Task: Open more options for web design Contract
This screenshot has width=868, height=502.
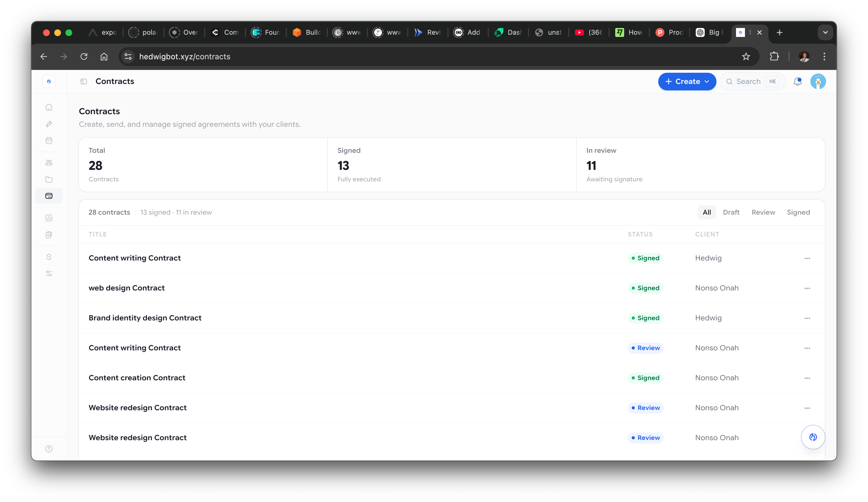Action: pyautogui.click(x=807, y=288)
